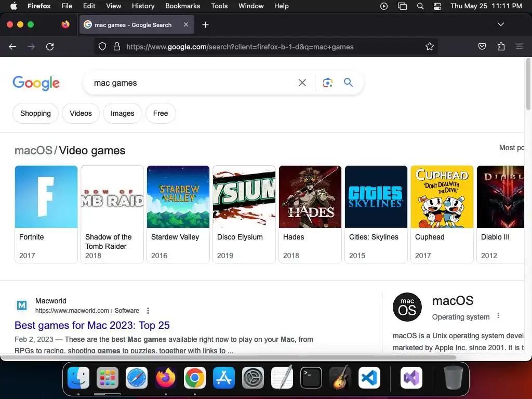Click the Macworld favicon icon
Viewport: 532px width, 399px height.
(22, 305)
